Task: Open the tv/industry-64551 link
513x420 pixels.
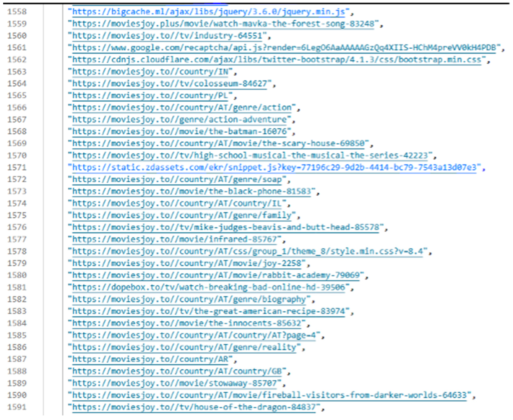Action: click(167, 36)
